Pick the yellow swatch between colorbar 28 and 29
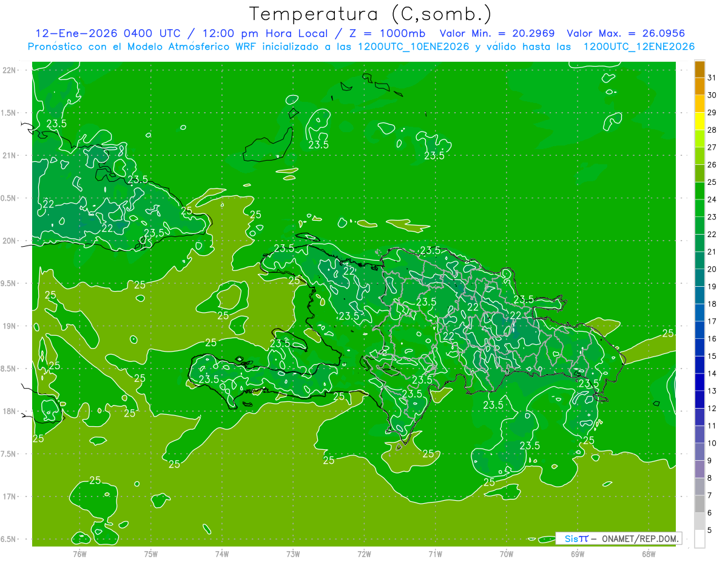 pyautogui.click(x=699, y=121)
